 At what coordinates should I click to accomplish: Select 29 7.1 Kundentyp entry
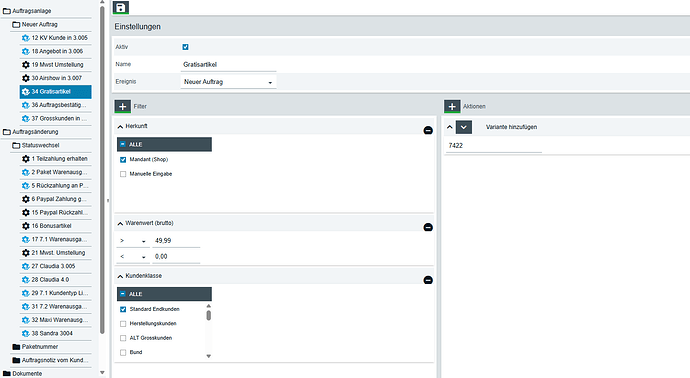[x=55, y=293]
